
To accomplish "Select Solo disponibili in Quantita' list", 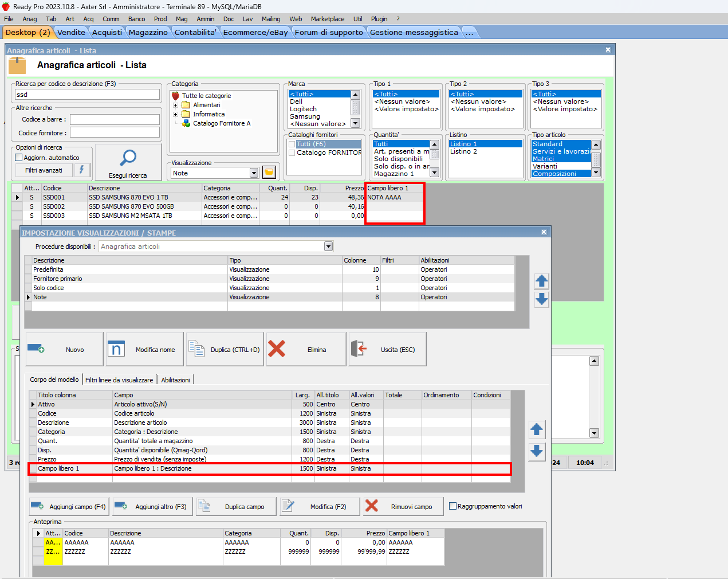I will (398, 159).
